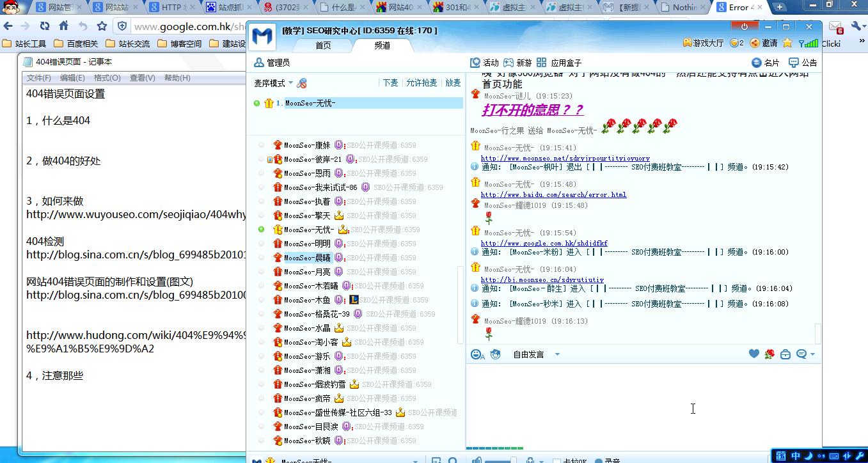Image resolution: width=868 pixels, height=463 pixels.
Task: Open the google.com.hk/shdjdfkf chat link
Action: (x=544, y=243)
